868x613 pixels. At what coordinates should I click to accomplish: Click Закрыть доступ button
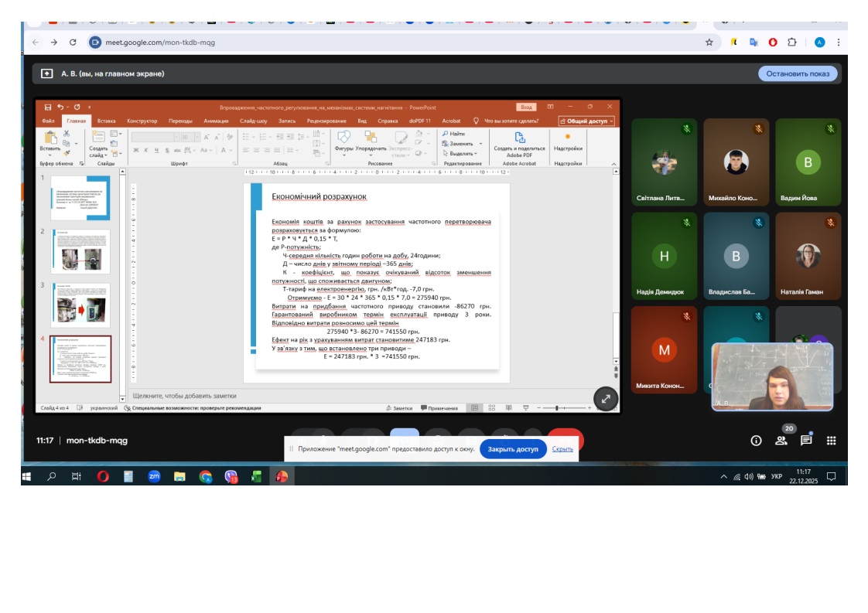tap(513, 449)
